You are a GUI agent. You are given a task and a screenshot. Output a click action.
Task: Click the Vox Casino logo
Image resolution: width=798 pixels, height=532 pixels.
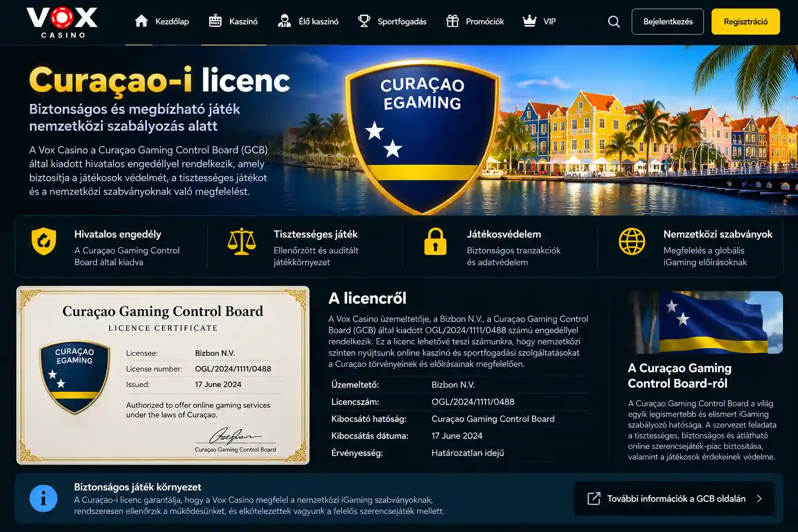pos(62,22)
